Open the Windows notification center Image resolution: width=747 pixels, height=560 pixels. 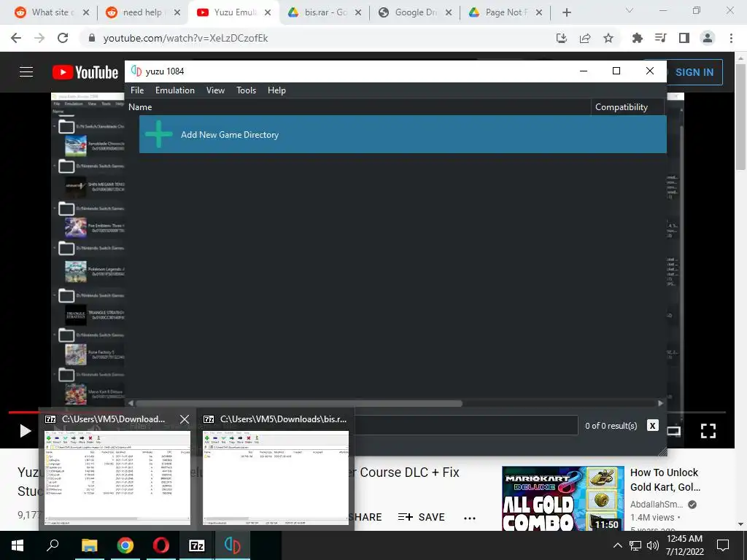pos(723,545)
